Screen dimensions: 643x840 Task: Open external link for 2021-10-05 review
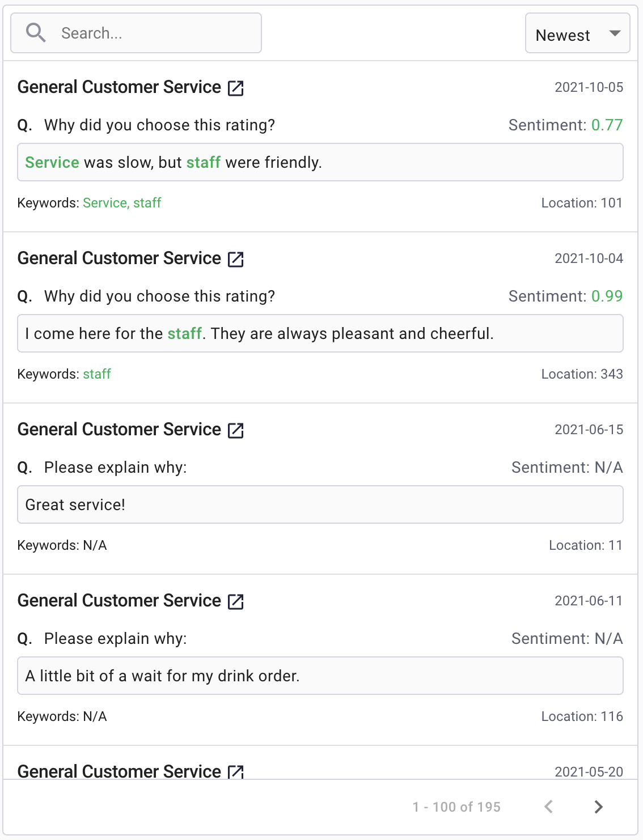pyautogui.click(x=236, y=88)
